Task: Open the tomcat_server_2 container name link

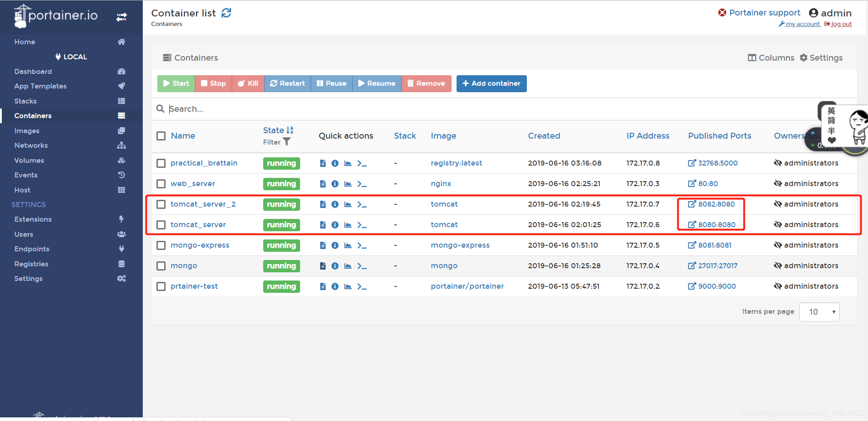Action: [x=203, y=204]
